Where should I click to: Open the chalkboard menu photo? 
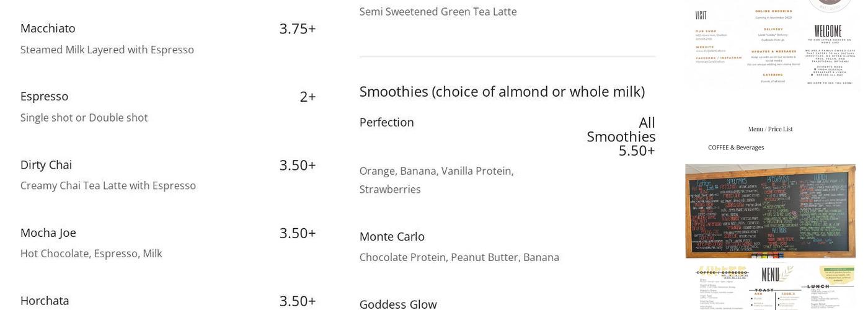click(770, 211)
